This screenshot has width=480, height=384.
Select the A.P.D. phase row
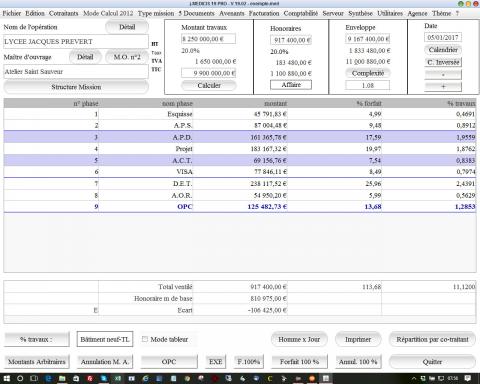tap(240, 137)
